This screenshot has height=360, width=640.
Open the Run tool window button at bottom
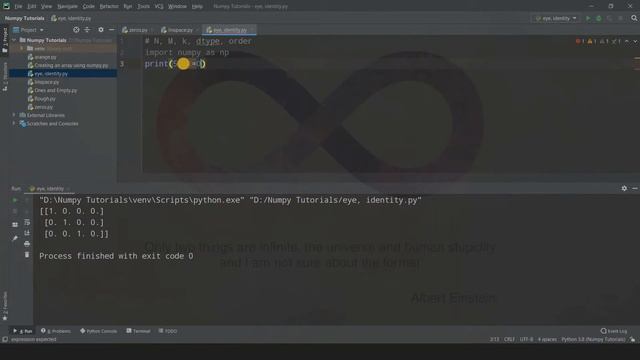pyautogui.click(x=22, y=331)
